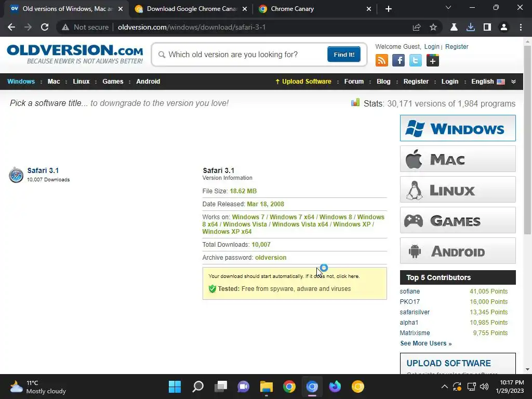Click the Find It! button
Screen dimensions: 532x399
point(344,54)
